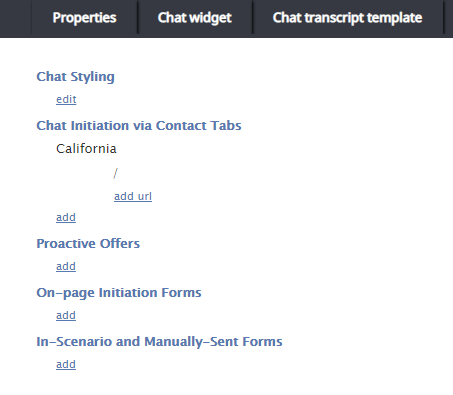This screenshot has height=395, width=453.
Task: Select the California contact tab entry
Action: pyautogui.click(x=86, y=149)
